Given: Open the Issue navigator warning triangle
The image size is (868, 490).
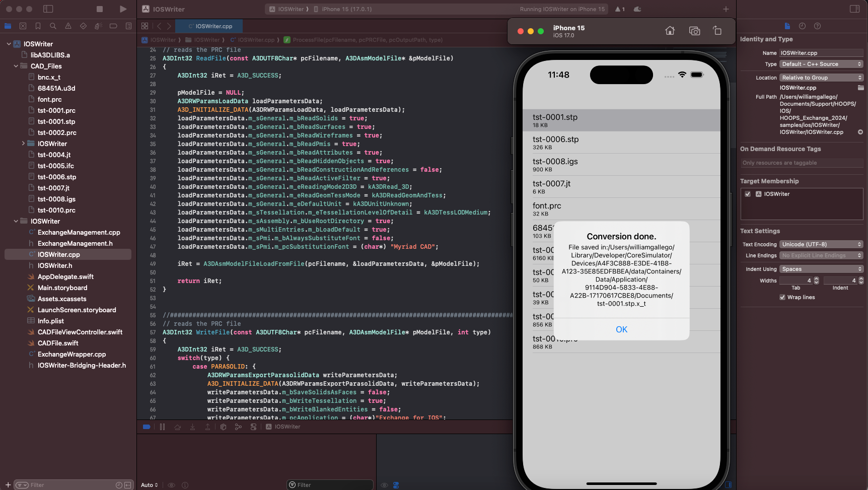Looking at the screenshot, I should click(x=68, y=26).
